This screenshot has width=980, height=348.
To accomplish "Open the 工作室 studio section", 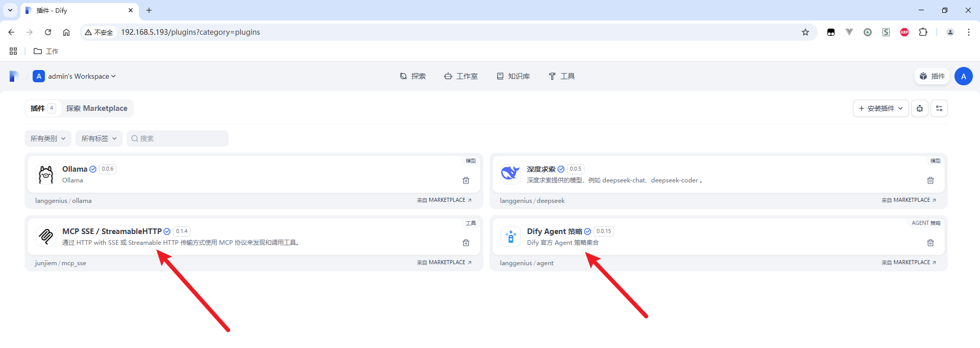I will click(461, 76).
